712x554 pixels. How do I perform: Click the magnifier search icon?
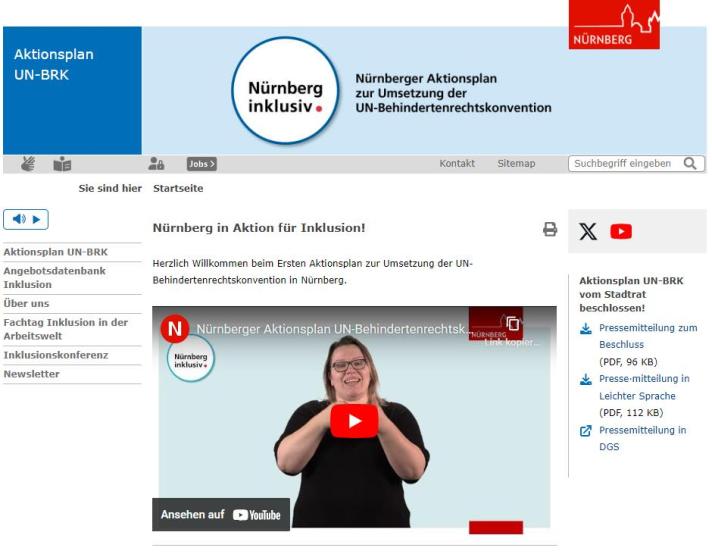[690, 163]
